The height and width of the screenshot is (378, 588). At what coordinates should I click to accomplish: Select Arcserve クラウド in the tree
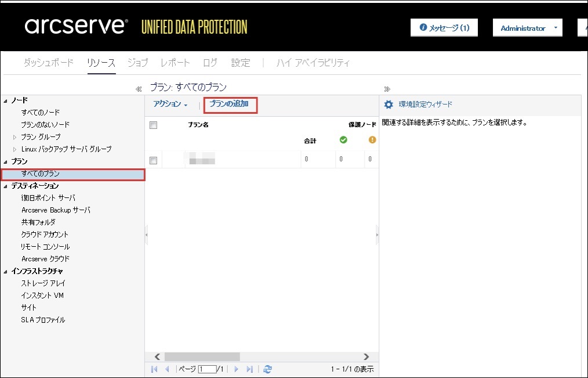point(45,258)
